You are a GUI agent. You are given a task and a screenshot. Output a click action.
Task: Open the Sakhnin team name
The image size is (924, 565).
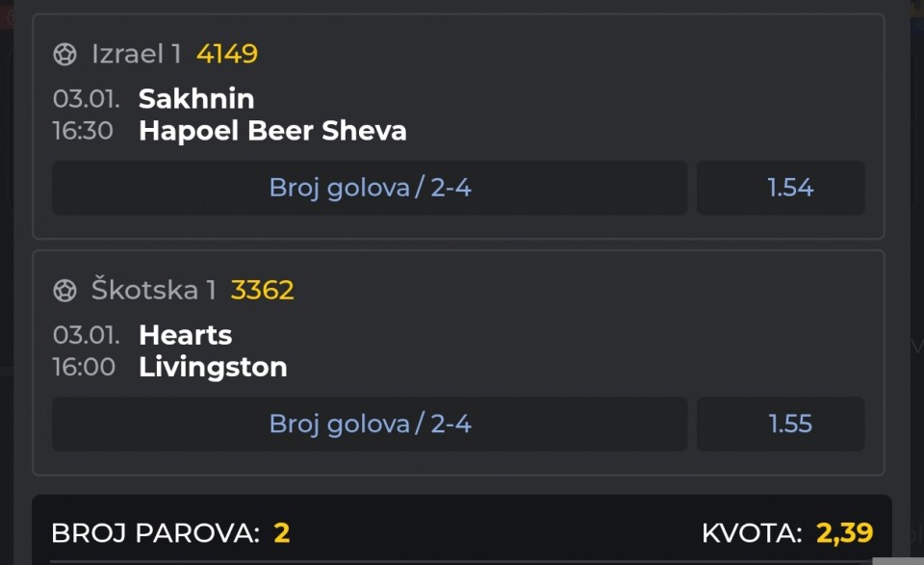(x=196, y=98)
